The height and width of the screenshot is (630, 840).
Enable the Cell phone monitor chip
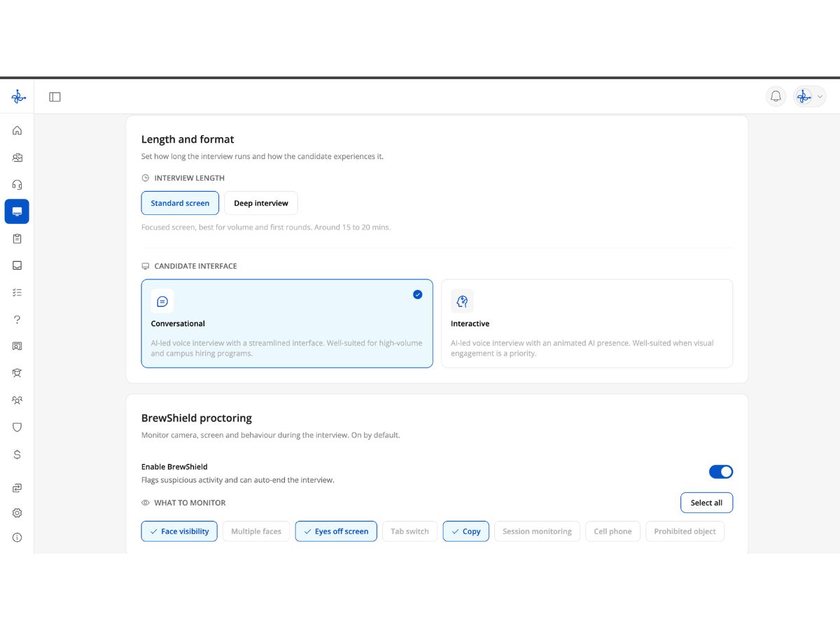[612, 531]
